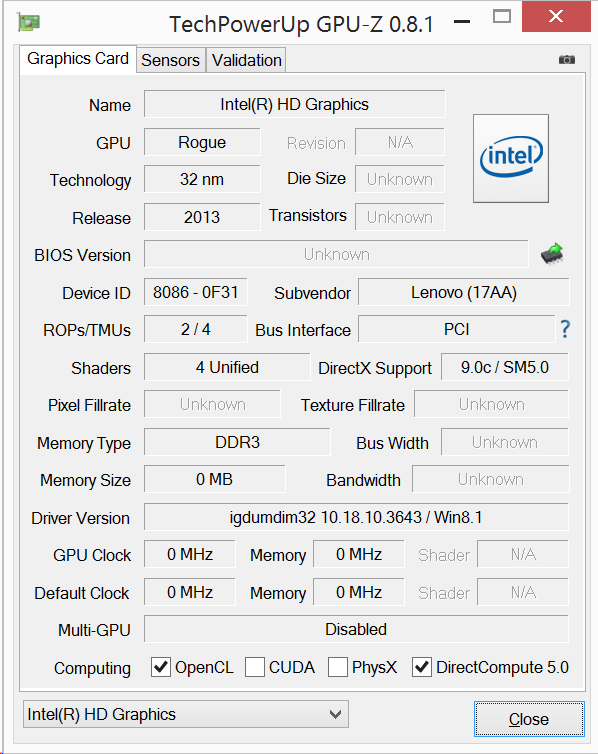This screenshot has width=598, height=754.
Task: Toggle the CUDA checkbox
Action: tap(255, 667)
